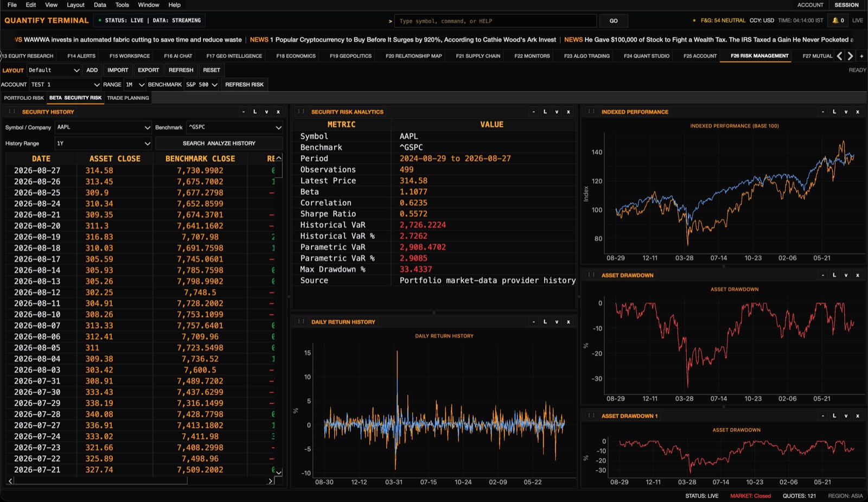Switch to the Portfolio Risk tab
This screenshot has height=502, width=868.
pyautogui.click(x=24, y=98)
